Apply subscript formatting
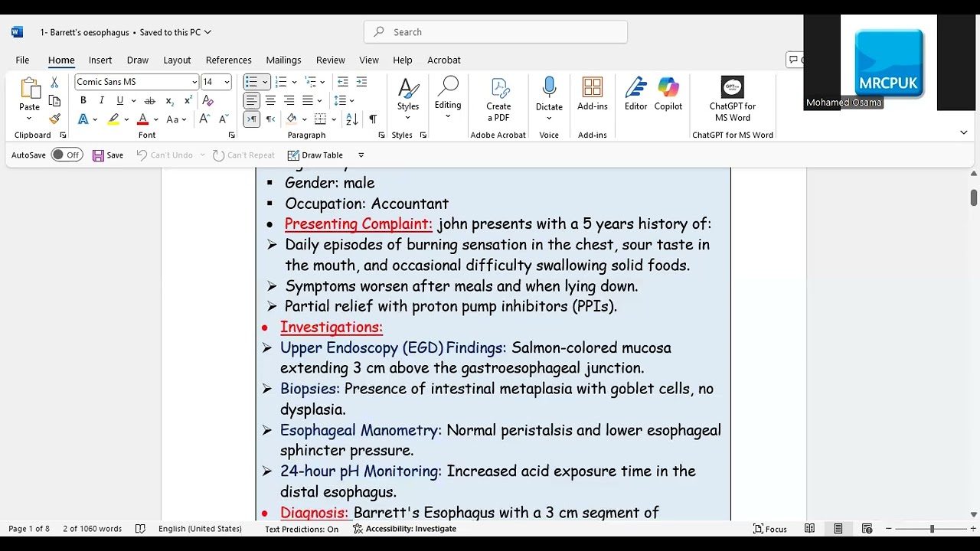Viewport: 980px width, 551px height. point(170,100)
